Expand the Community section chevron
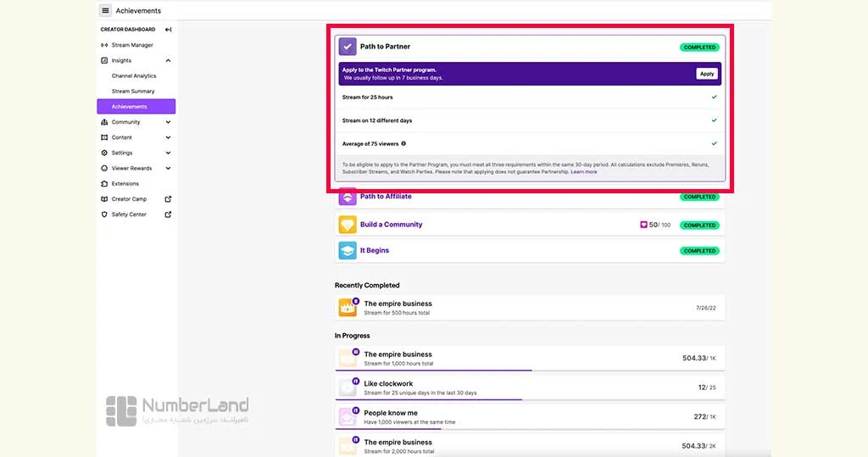868x457 pixels. coord(169,122)
